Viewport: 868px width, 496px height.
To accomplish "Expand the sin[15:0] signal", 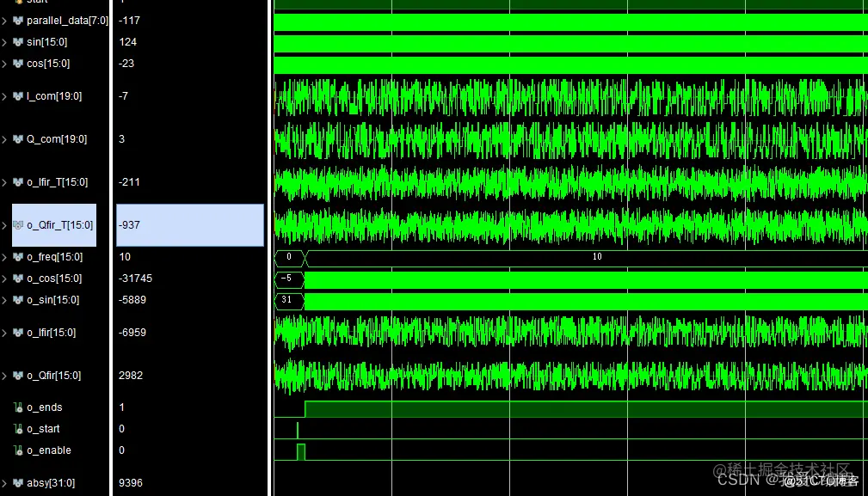I will pos(4,42).
